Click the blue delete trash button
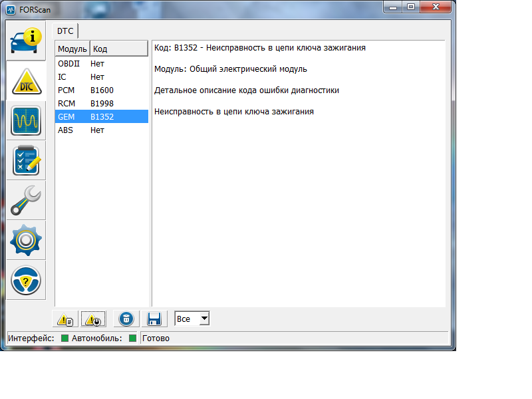Screen dimensions: 532x399 tap(126, 319)
